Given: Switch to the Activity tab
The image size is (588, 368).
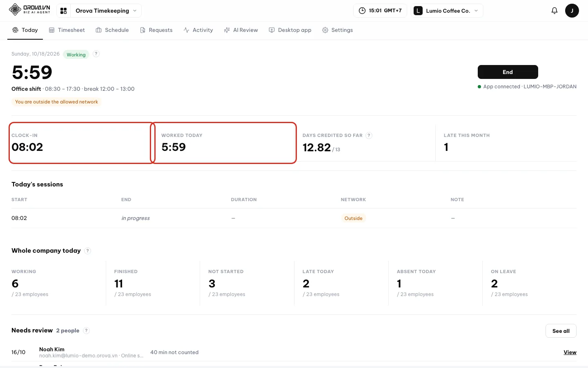Looking at the screenshot, I should (198, 30).
